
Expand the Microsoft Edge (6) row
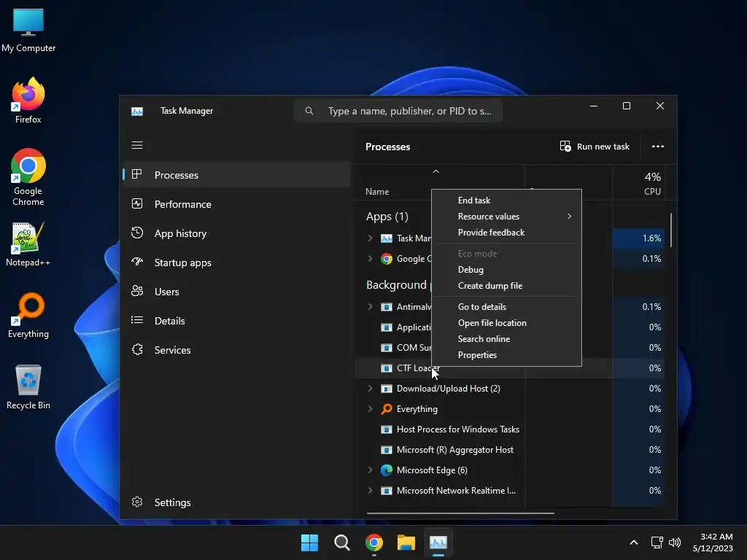point(370,470)
